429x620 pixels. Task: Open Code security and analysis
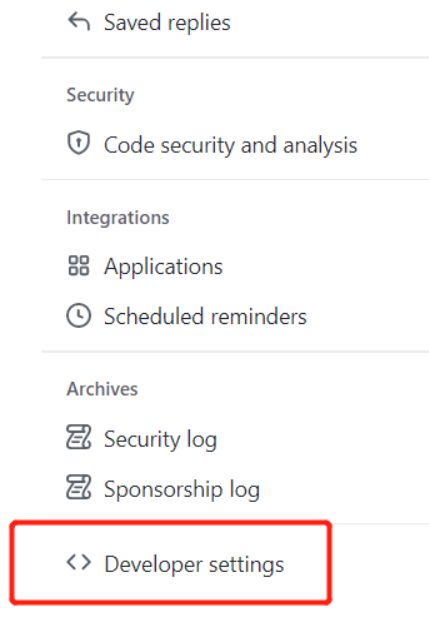231,145
